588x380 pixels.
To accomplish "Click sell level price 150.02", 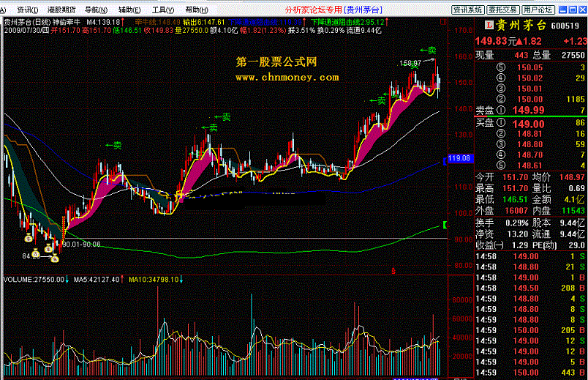I will pyautogui.click(x=530, y=78).
